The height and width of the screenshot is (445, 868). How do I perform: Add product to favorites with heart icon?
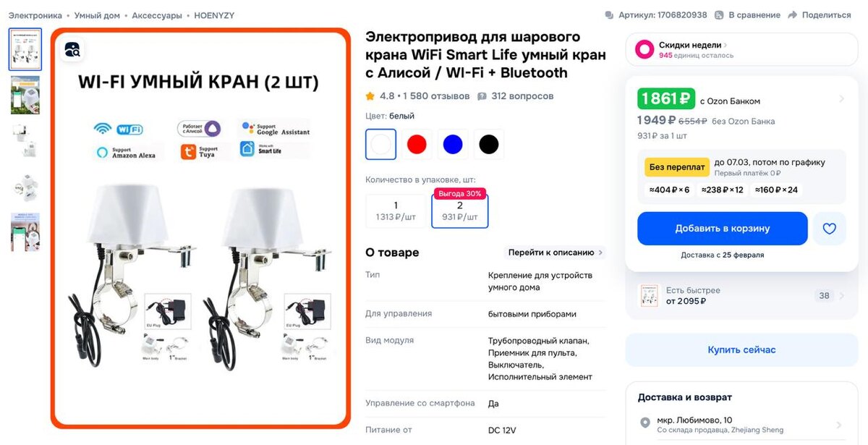829,229
